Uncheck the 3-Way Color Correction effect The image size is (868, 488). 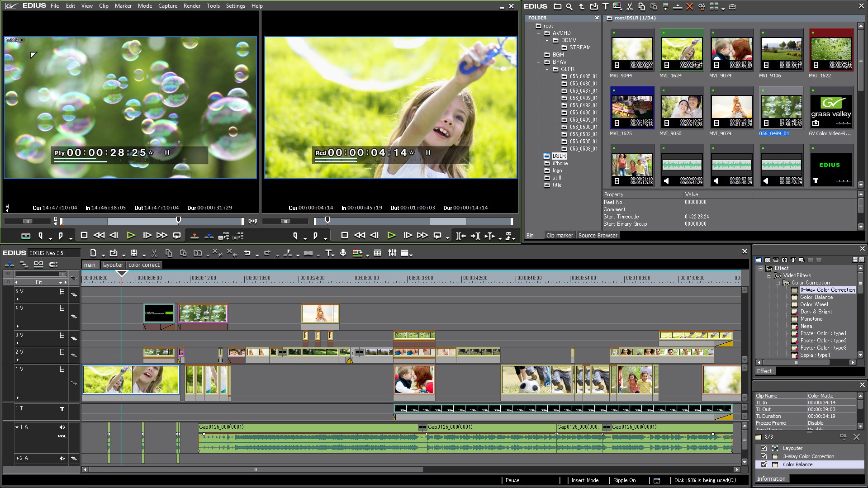tap(764, 456)
